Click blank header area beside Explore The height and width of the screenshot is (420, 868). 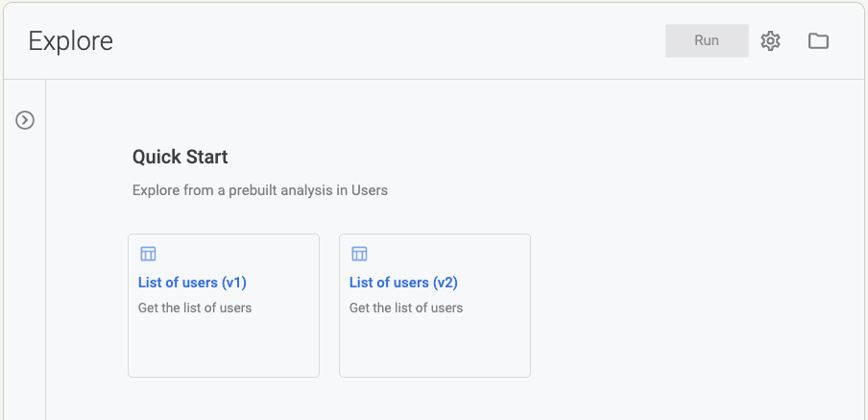pos(388,41)
